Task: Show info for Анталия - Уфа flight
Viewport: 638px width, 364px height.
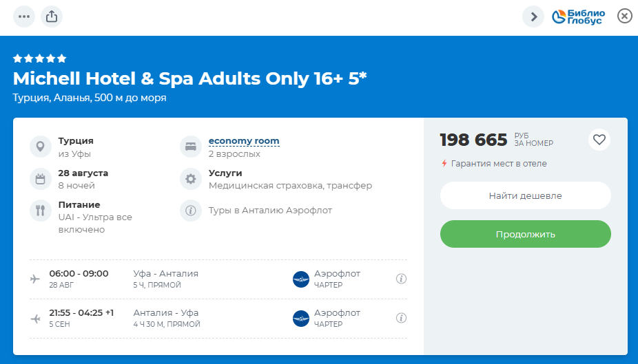Action: tap(402, 318)
